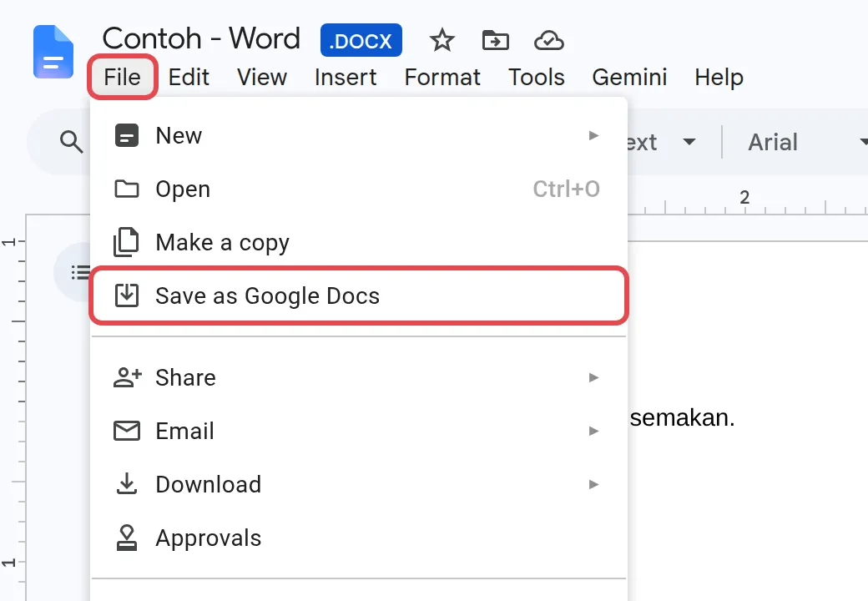Image resolution: width=868 pixels, height=601 pixels.
Task: Click the document outline icon
Action: pos(79,272)
